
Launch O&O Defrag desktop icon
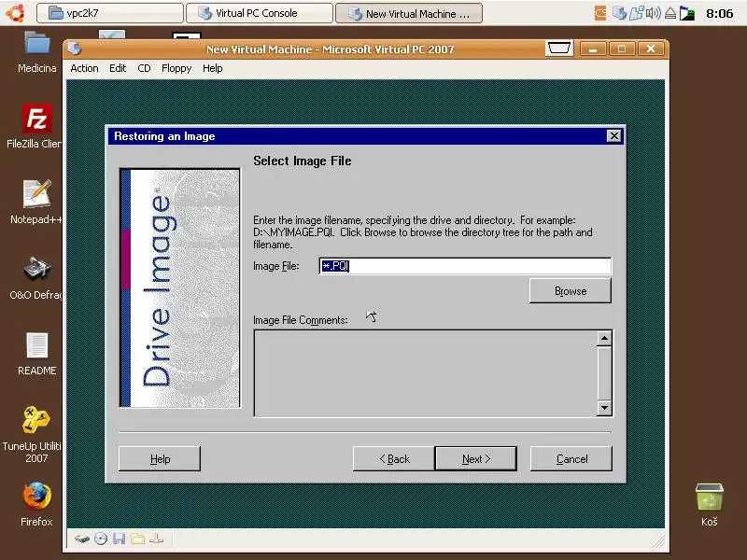coord(36,277)
